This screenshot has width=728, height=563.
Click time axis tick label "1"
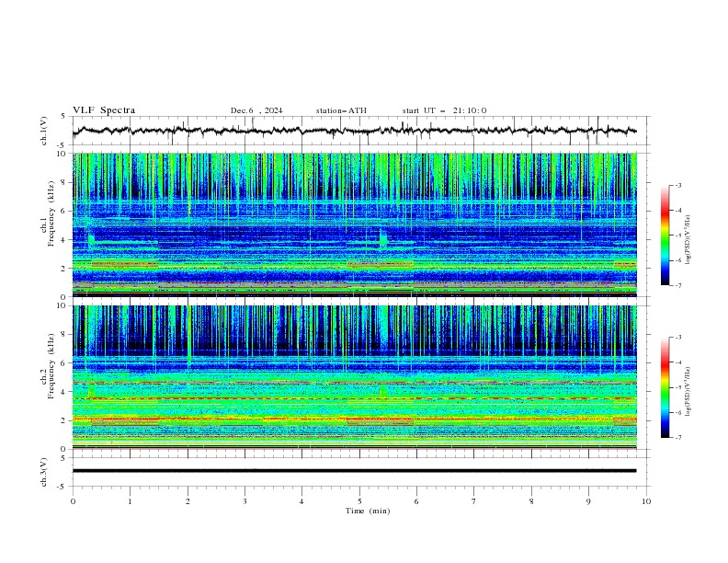click(x=130, y=501)
